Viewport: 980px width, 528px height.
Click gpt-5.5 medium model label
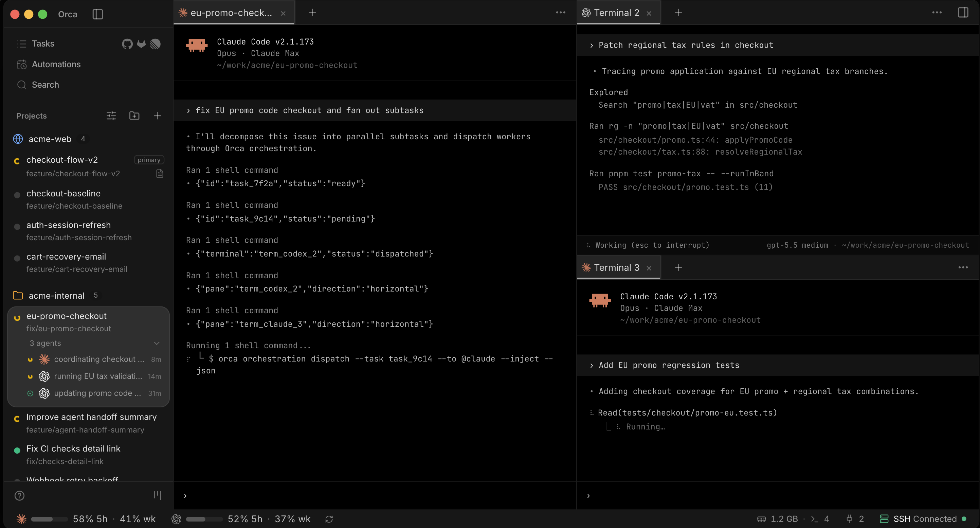pyautogui.click(x=797, y=245)
